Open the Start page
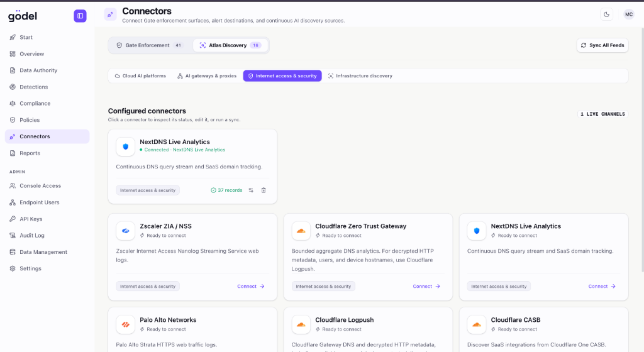The image size is (644, 352). click(47, 37)
